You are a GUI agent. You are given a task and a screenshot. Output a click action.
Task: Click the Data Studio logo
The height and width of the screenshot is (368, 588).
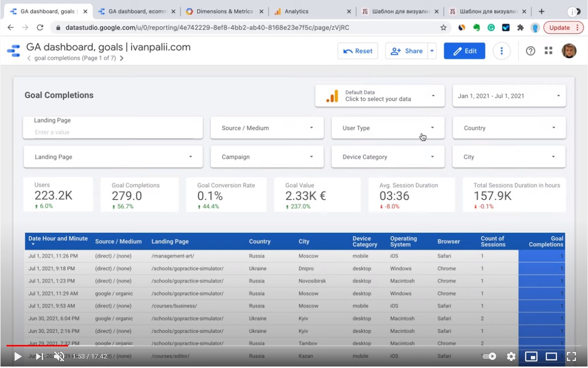tap(14, 51)
